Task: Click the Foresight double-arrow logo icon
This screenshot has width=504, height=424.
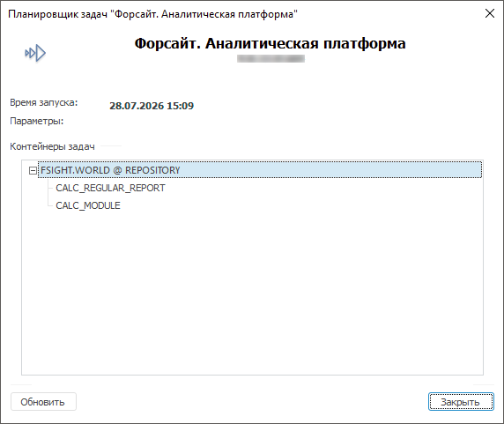Action: pos(35,53)
